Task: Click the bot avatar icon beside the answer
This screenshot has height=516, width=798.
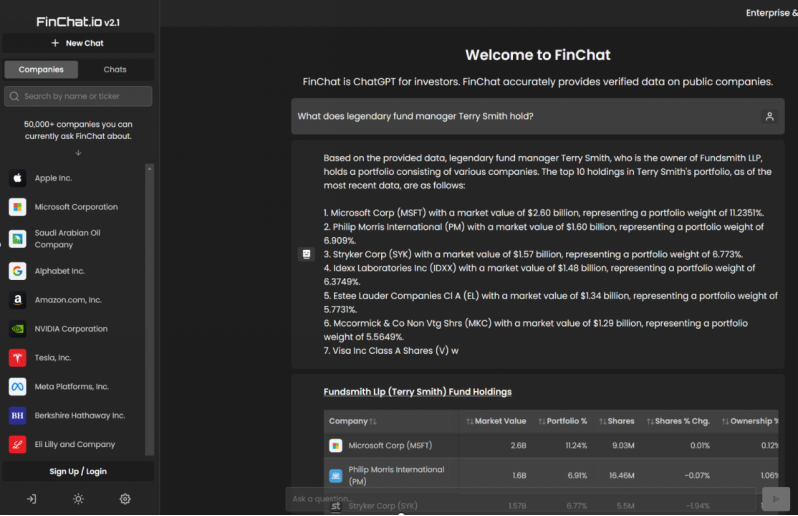Action: pos(306,254)
